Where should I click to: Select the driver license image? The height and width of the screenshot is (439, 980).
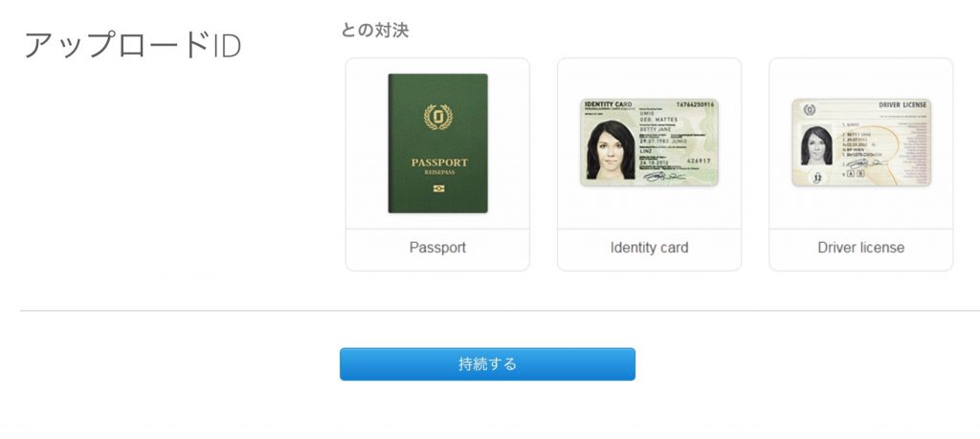point(861,143)
